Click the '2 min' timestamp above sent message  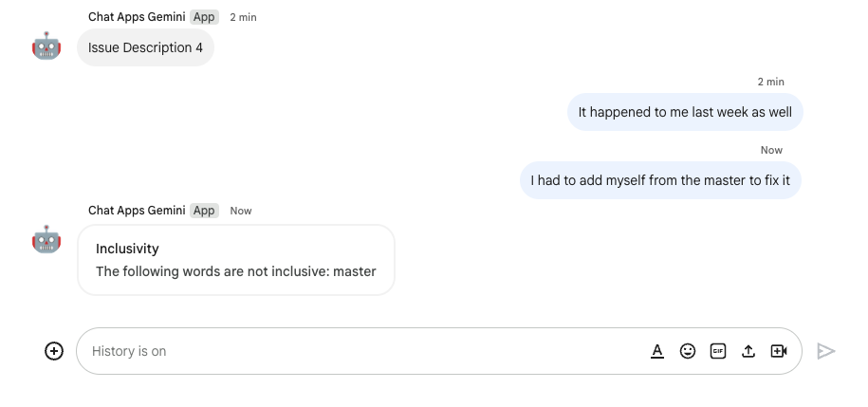click(770, 83)
